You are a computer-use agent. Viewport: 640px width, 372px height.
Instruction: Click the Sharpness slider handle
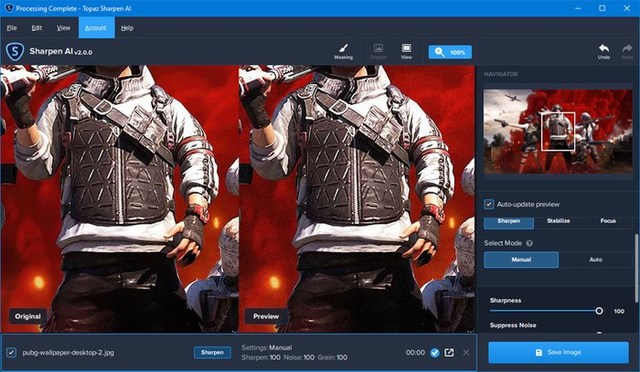pyautogui.click(x=599, y=311)
